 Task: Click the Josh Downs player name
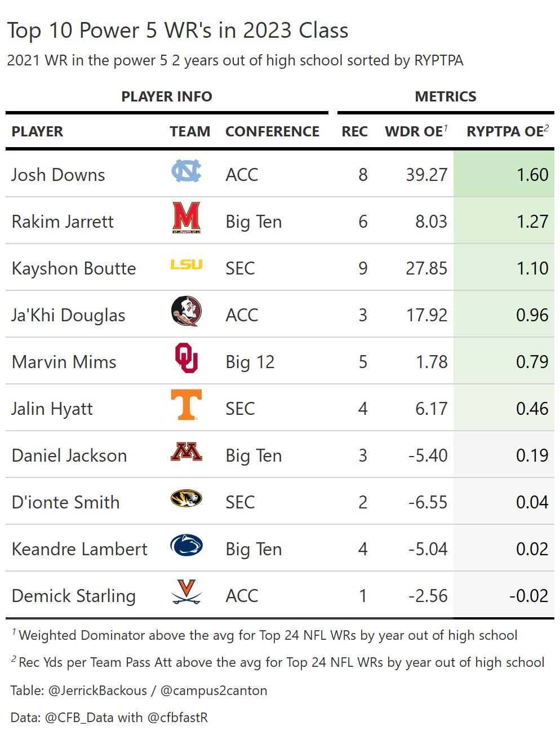[x=59, y=175]
